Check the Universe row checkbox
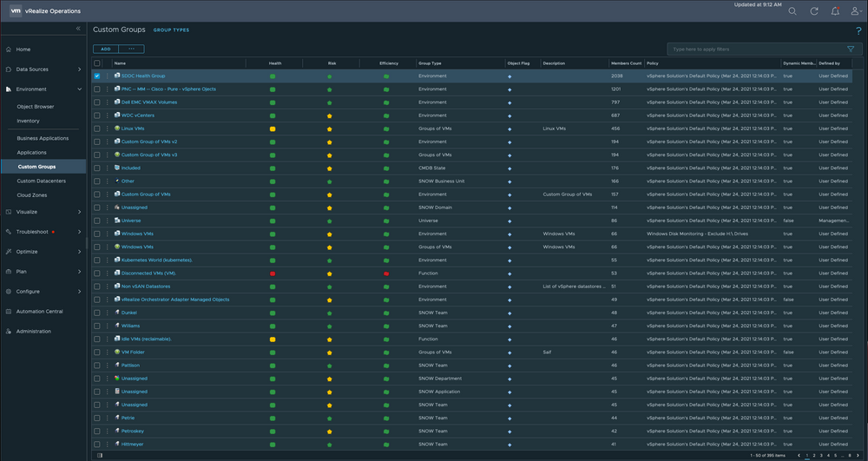 click(x=97, y=221)
